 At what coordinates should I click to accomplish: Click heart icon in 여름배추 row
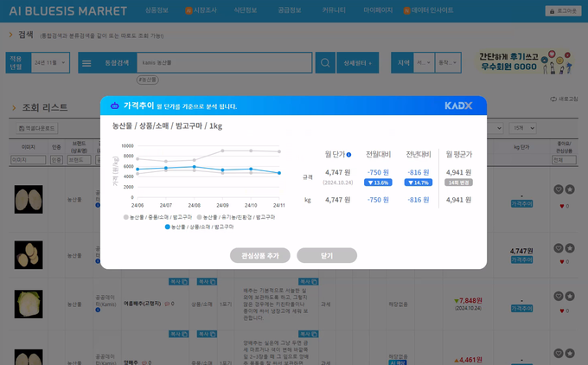click(559, 297)
